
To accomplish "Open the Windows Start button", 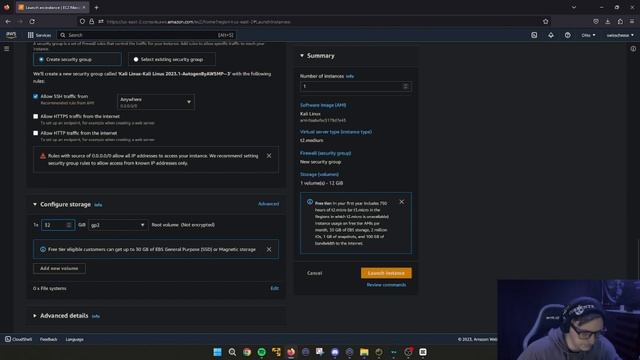I will point(218,352).
